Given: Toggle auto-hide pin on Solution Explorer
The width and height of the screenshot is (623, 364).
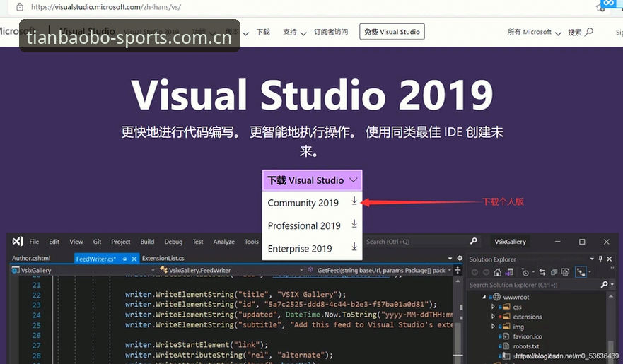Looking at the screenshot, I should click(x=600, y=259).
